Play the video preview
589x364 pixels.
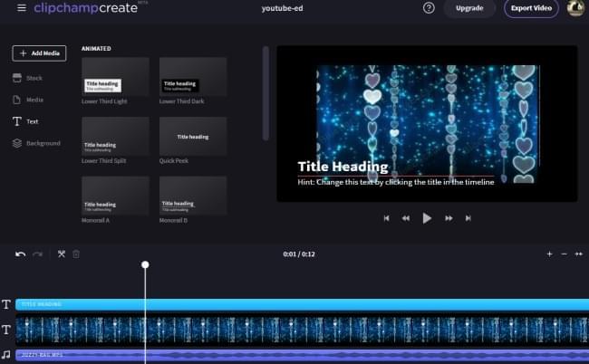click(427, 218)
